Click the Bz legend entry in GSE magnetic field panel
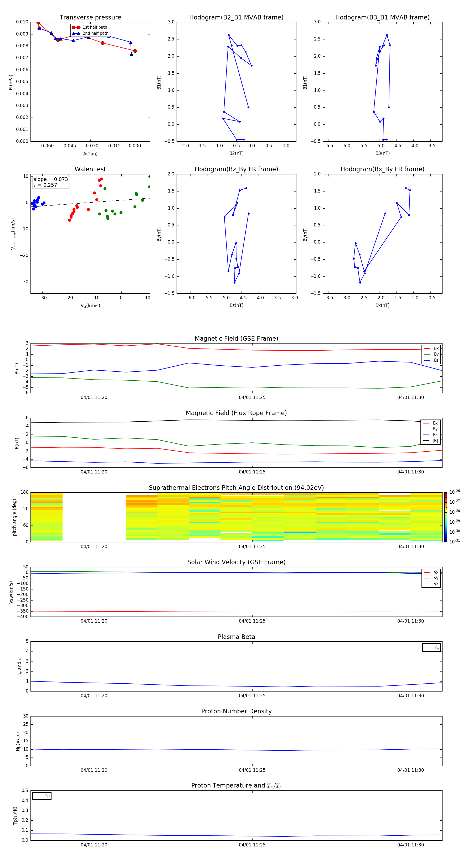 (431, 360)
